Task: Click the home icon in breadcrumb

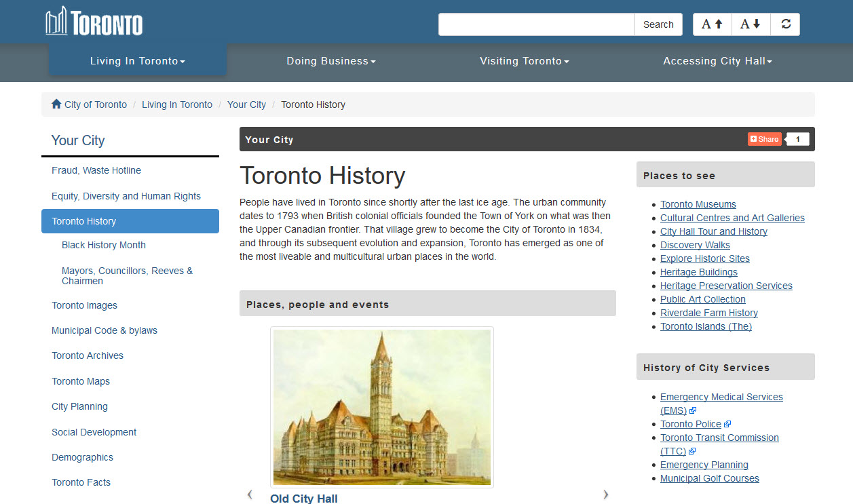Action: [x=56, y=104]
